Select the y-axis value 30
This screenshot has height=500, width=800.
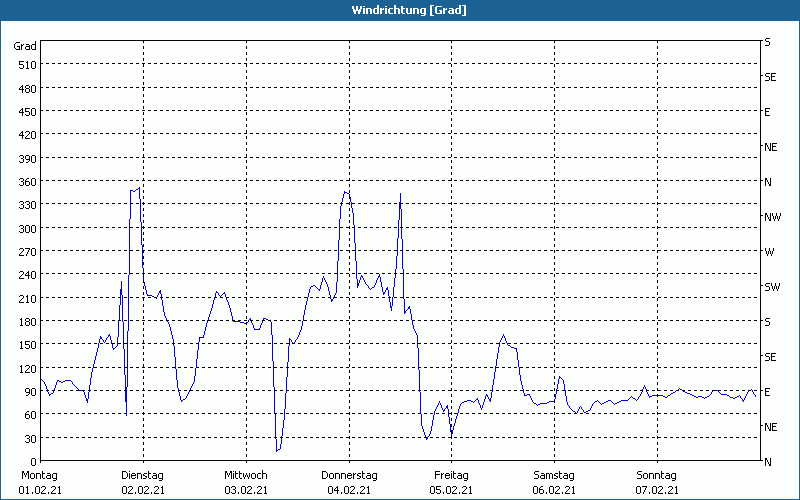tap(31, 439)
